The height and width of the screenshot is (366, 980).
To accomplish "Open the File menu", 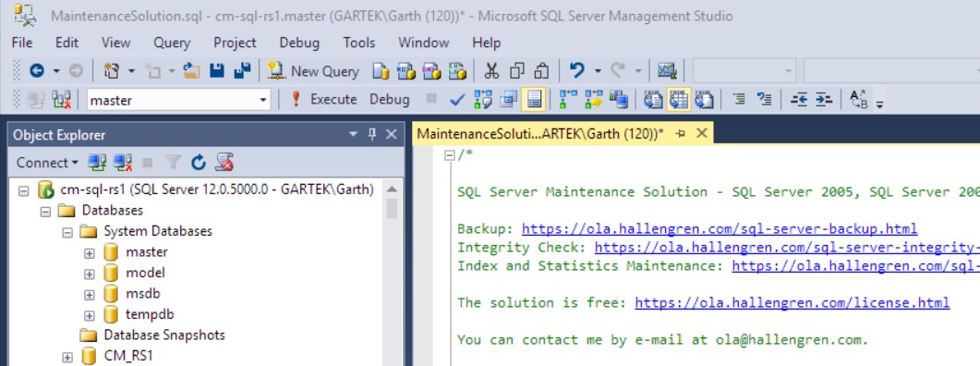I will tap(22, 43).
